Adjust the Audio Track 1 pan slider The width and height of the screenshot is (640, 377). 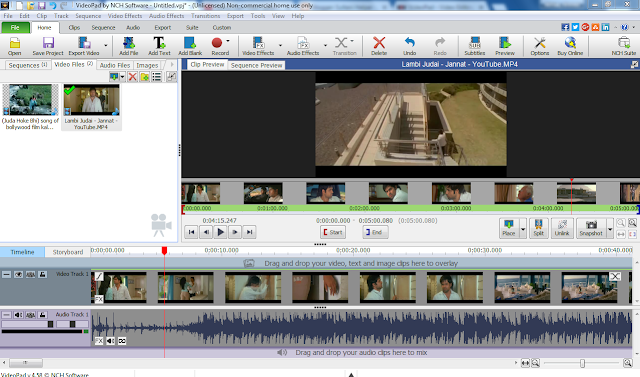(72, 324)
